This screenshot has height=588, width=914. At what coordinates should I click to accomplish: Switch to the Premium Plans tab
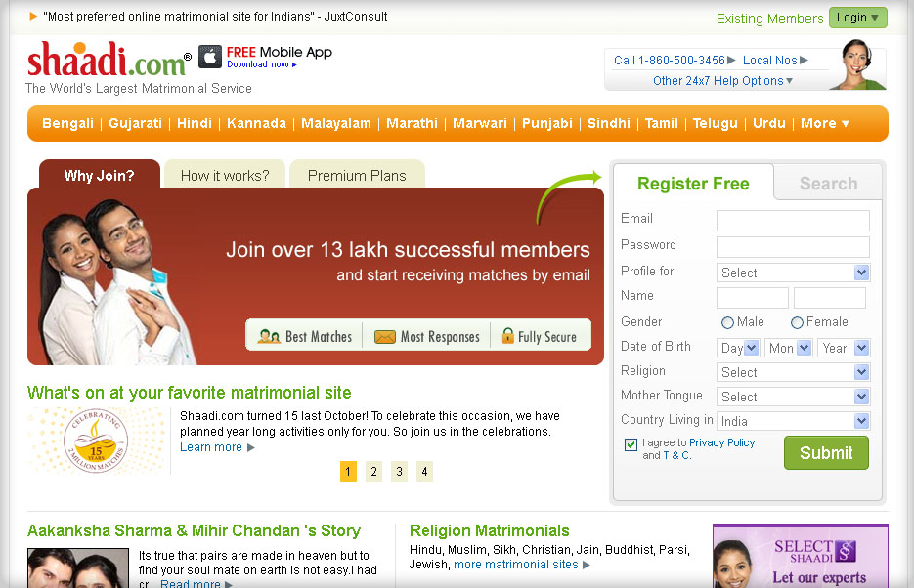click(357, 176)
